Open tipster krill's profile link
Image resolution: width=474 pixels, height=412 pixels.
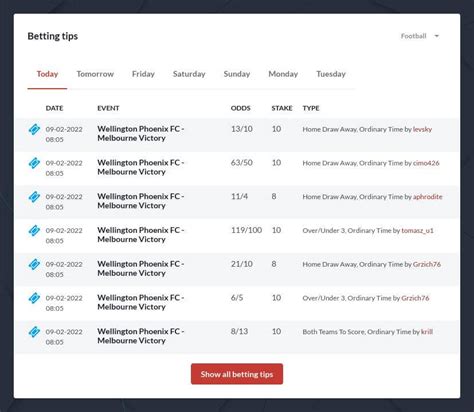[x=427, y=332]
